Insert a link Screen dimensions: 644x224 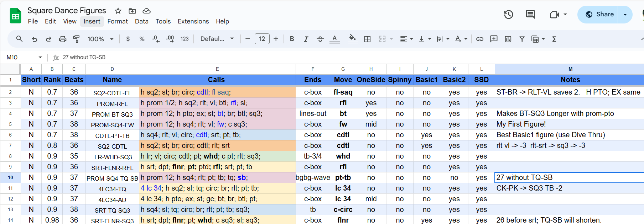480,39
